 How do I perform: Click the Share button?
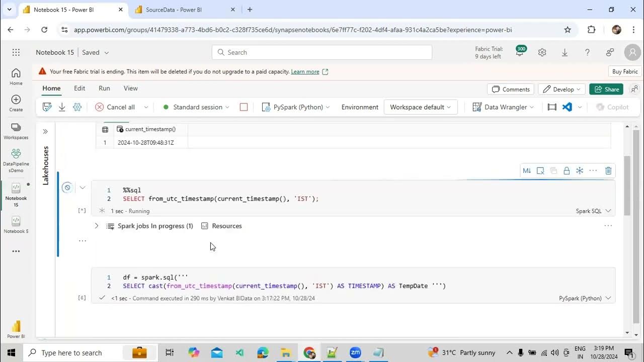606,89
